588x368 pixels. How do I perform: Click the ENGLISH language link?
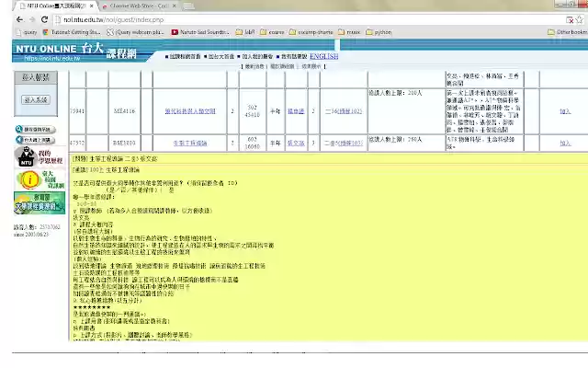pos(324,56)
